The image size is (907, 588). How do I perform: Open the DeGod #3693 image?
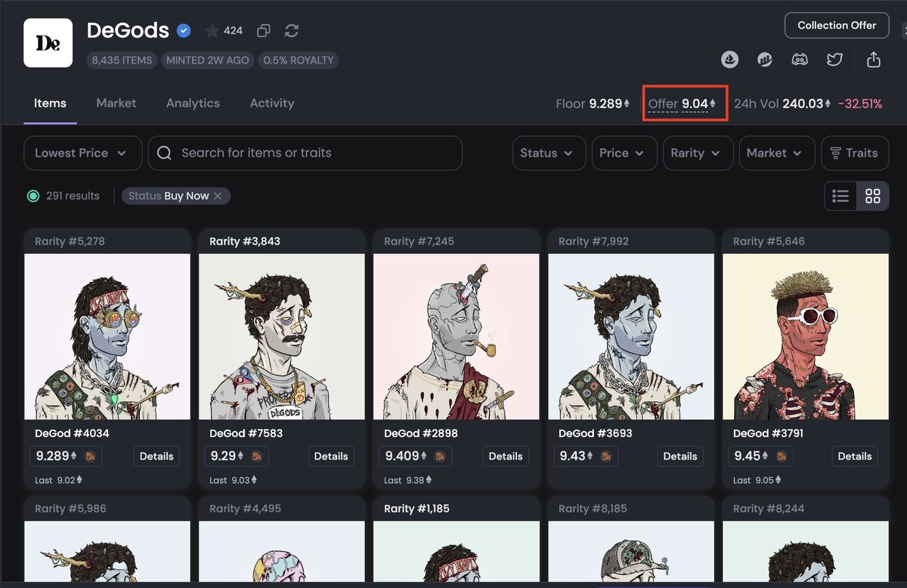(x=631, y=336)
